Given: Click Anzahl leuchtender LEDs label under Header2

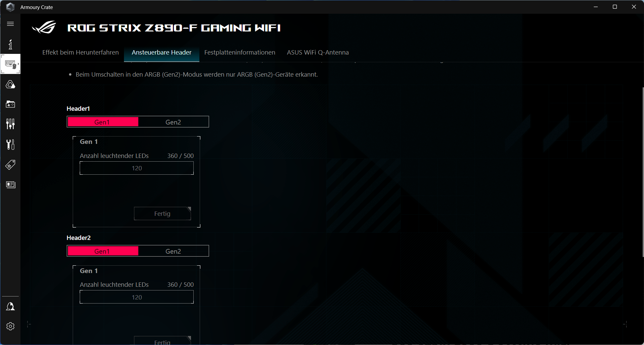Looking at the screenshot, I should (x=114, y=284).
